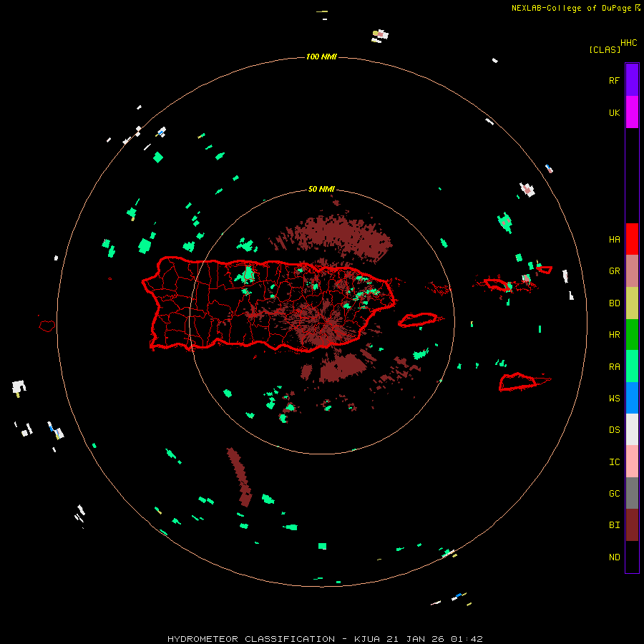Click the RF legend label
Screen dimensions: 644x644
coord(614,80)
